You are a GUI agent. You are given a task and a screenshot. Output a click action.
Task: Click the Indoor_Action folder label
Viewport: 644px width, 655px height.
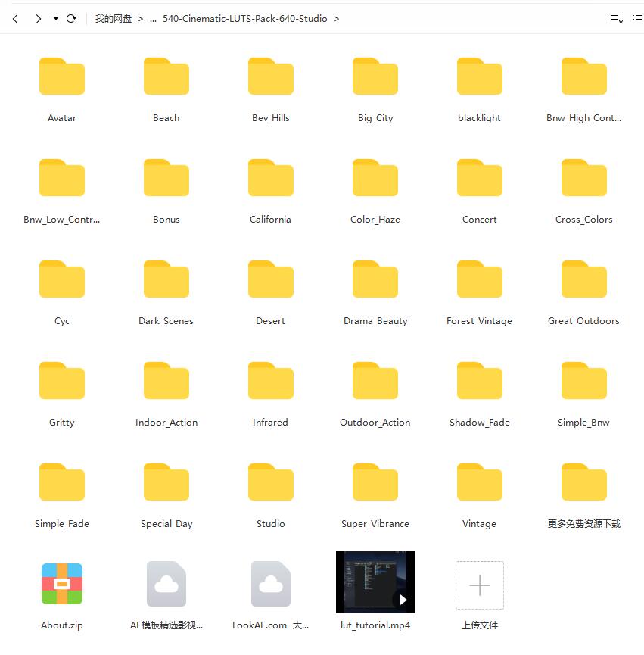coord(166,423)
